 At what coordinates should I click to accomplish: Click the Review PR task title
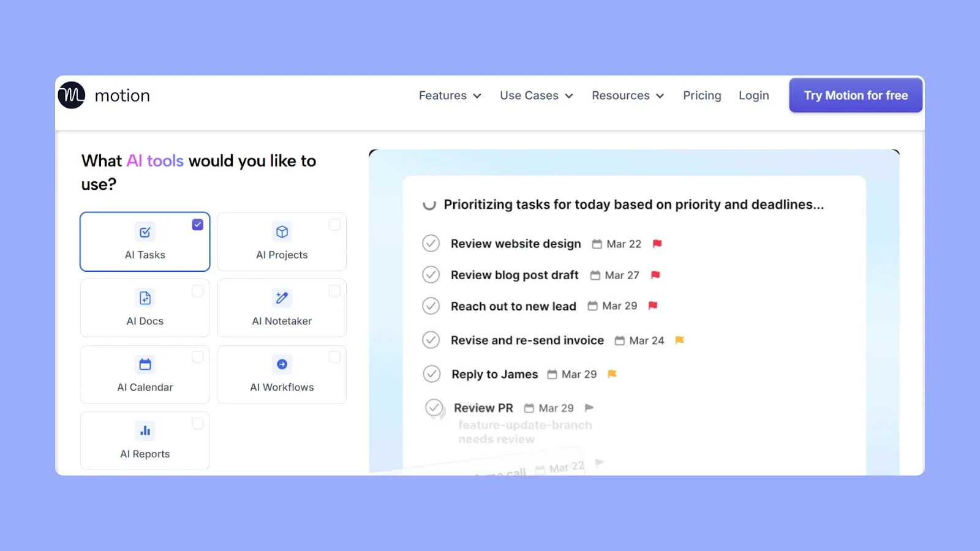(x=483, y=408)
